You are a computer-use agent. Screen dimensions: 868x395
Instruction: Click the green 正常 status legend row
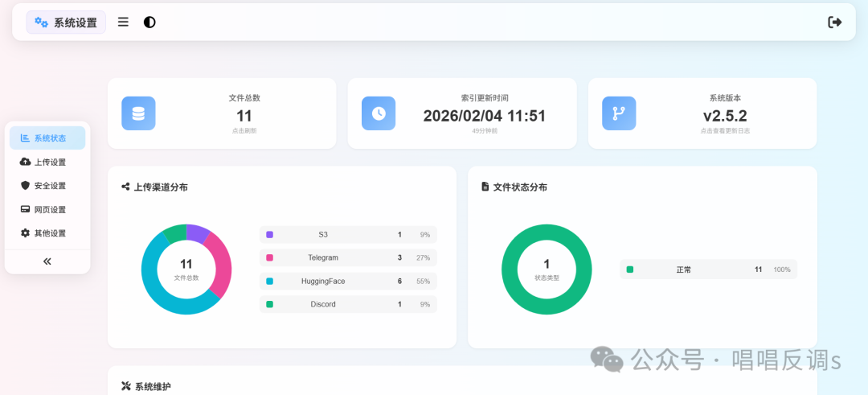[x=708, y=270]
